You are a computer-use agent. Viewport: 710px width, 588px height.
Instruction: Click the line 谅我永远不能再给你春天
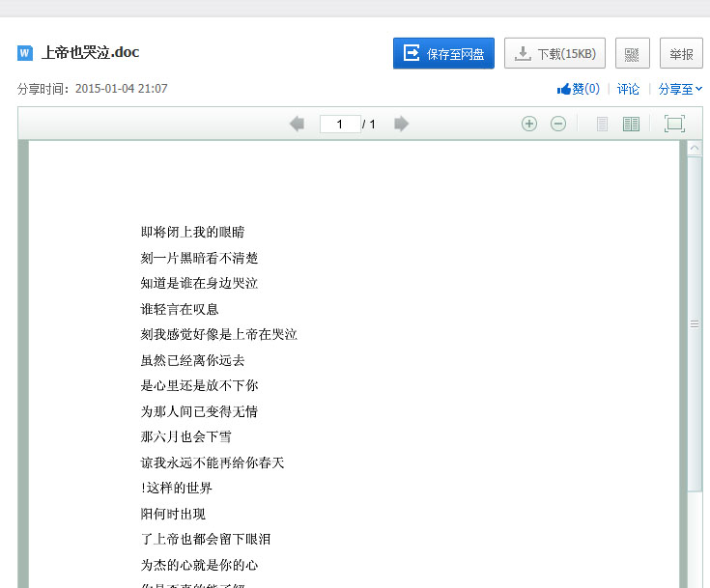(213, 462)
